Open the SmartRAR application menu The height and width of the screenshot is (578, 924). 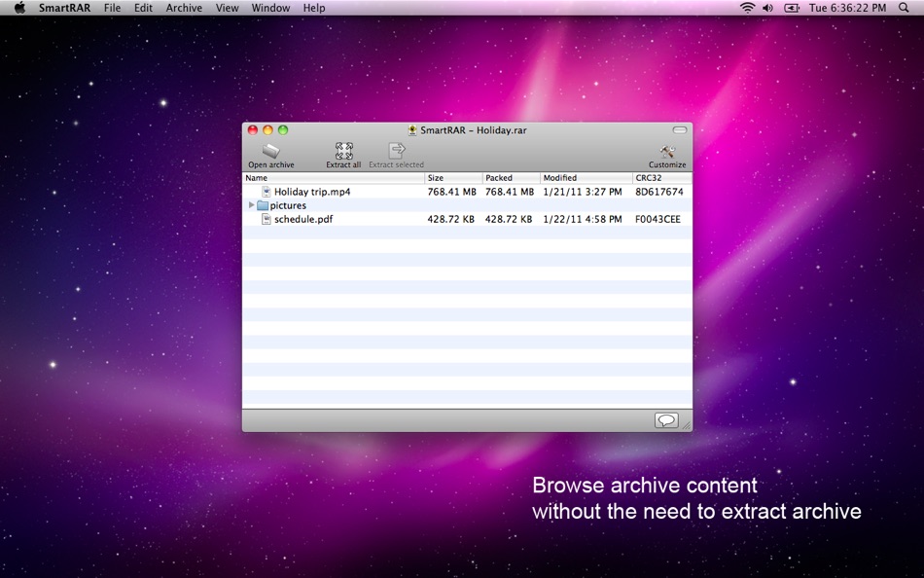(65, 8)
